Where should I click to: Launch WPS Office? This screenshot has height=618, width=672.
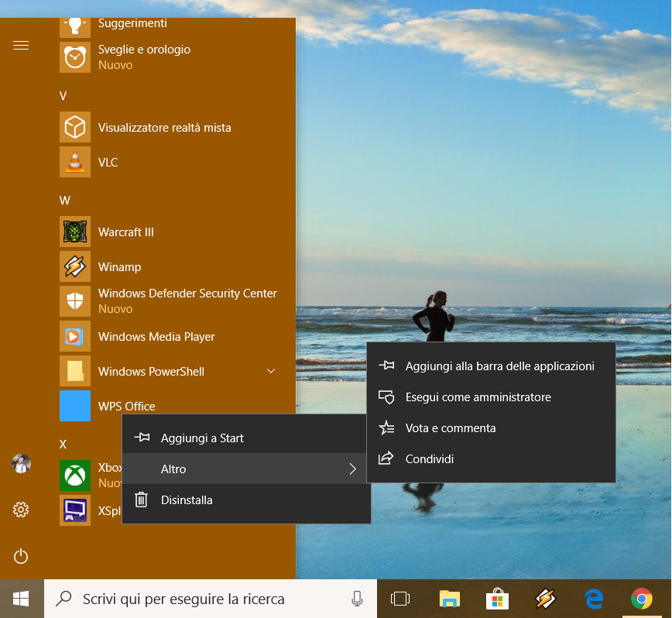click(126, 406)
